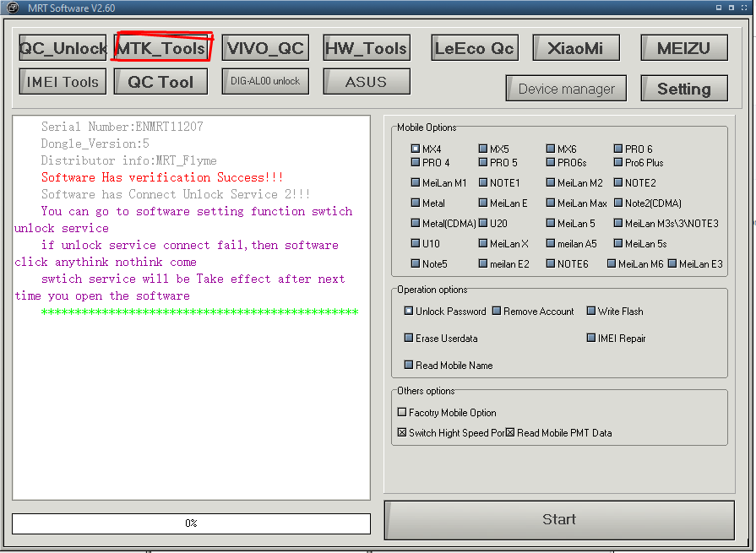The image size is (756, 553).
Task: Select the NOTE6 checkbox
Action: 550,263
